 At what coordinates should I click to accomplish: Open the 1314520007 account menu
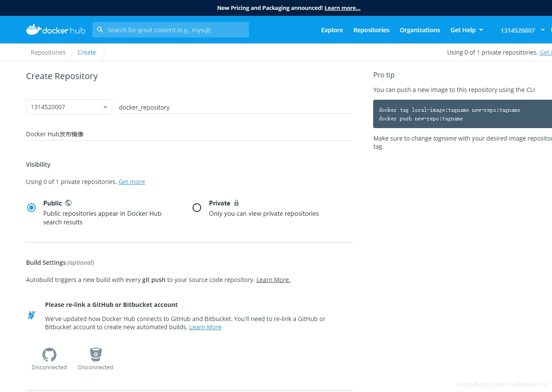[522, 30]
